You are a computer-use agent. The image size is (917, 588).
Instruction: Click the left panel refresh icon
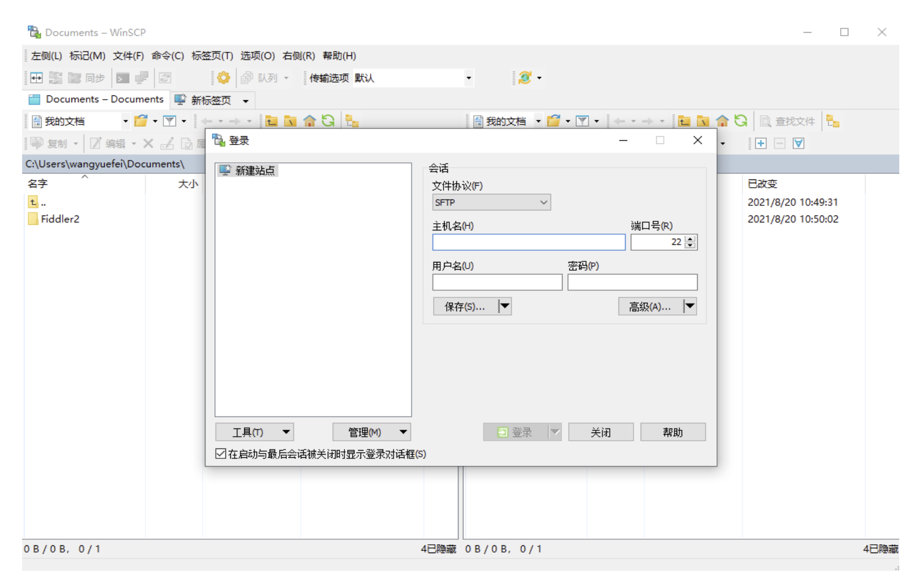click(x=328, y=121)
